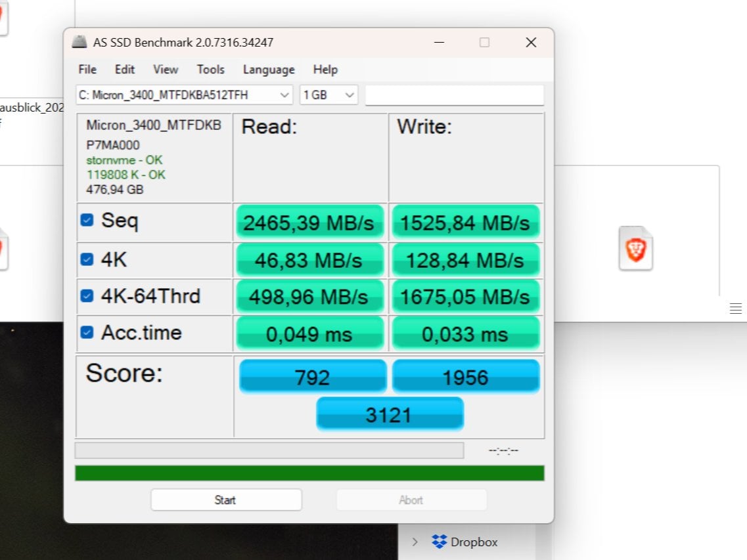
Task: Click the empty text field beside size dropdown
Action: click(x=454, y=95)
